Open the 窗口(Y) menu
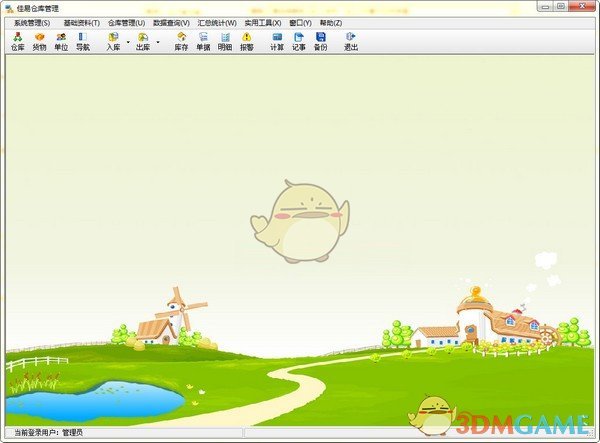600x443 pixels. [x=300, y=23]
